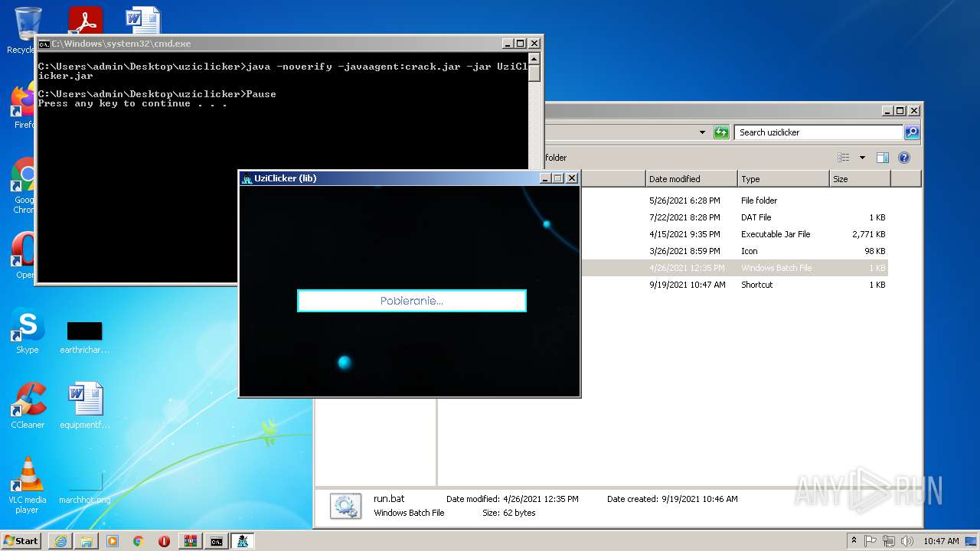Open Action Center flag tray icon
This screenshot has height=551, width=980.
pyautogui.click(x=871, y=541)
